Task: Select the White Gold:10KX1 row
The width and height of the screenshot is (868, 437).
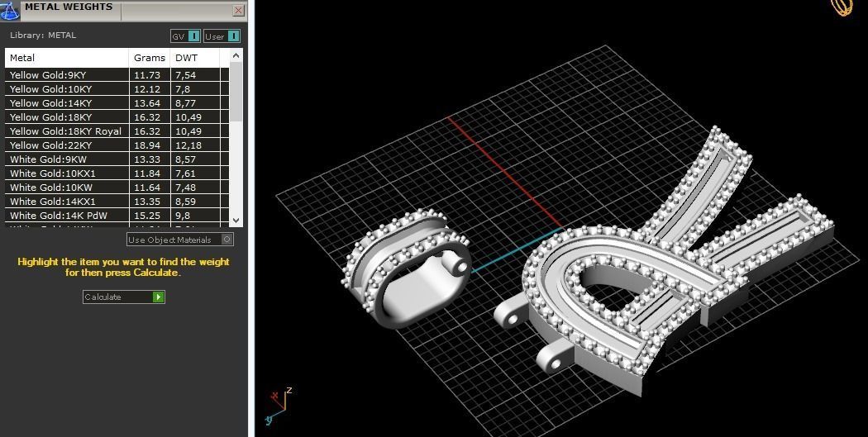Action: point(117,173)
